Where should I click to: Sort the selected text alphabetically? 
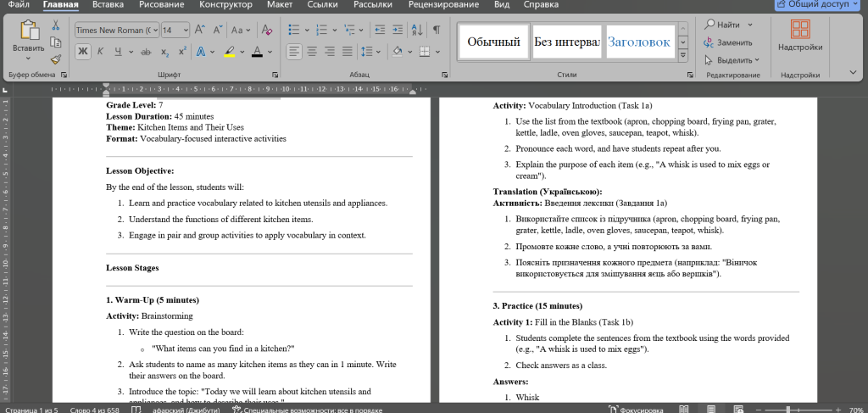tap(418, 30)
